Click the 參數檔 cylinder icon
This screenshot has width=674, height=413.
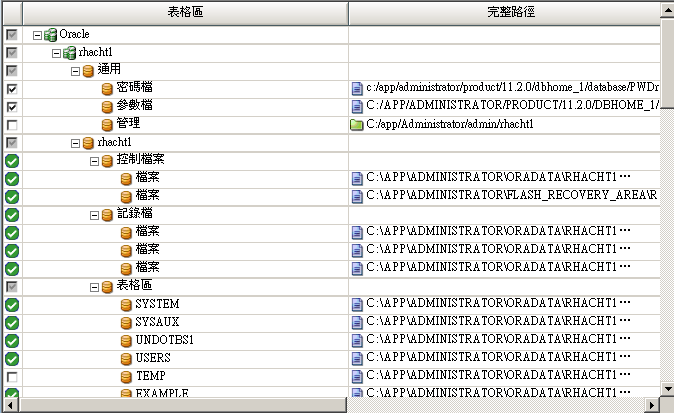(x=107, y=107)
